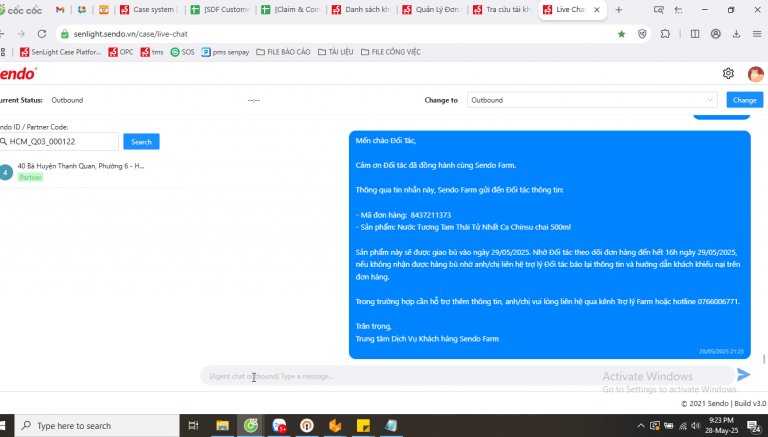Click the site security padlock icon
Screen dimensions: 768x437
coord(64,34)
